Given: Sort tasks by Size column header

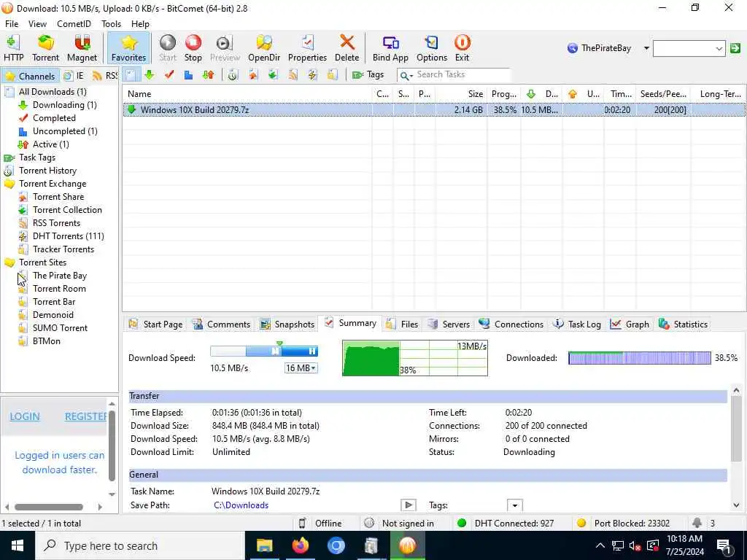Looking at the screenshot, I should [x=461, y=94].
